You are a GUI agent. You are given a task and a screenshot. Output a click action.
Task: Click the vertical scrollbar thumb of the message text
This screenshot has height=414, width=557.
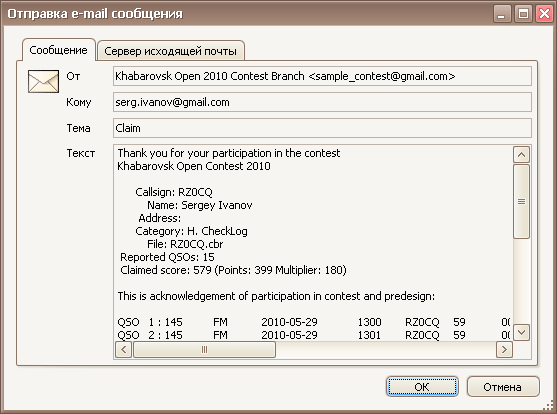point(521,201)
